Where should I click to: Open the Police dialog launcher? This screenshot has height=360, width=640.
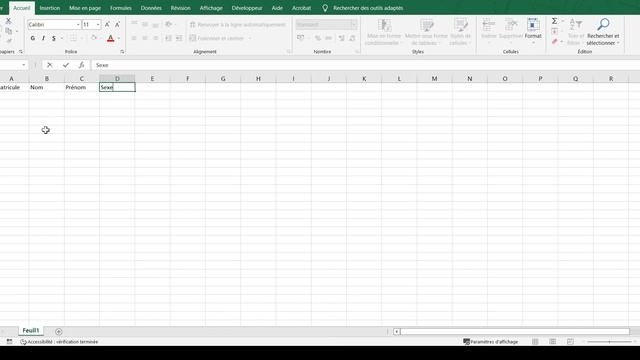[122, 52]
